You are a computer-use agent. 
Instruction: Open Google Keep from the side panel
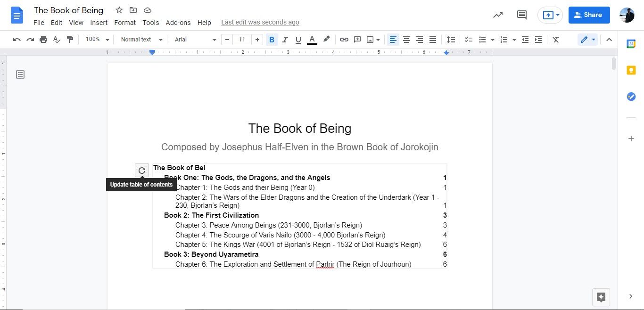(x=631, y=70)
